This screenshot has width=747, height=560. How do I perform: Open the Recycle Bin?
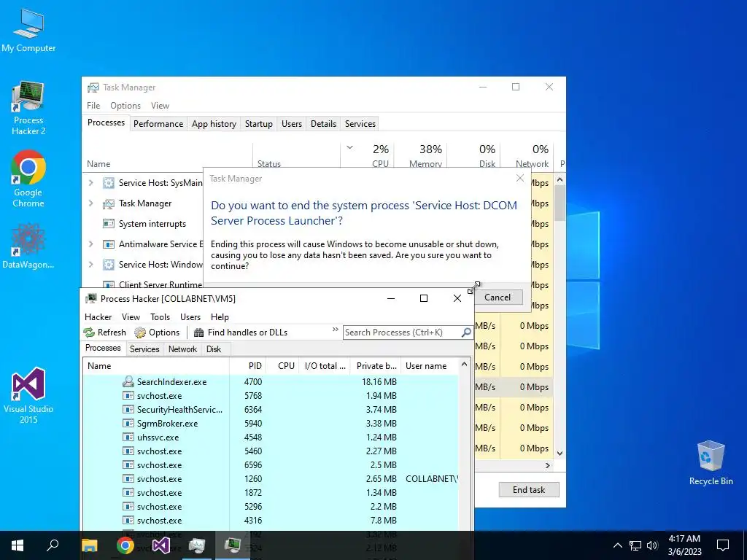(711, 463)
